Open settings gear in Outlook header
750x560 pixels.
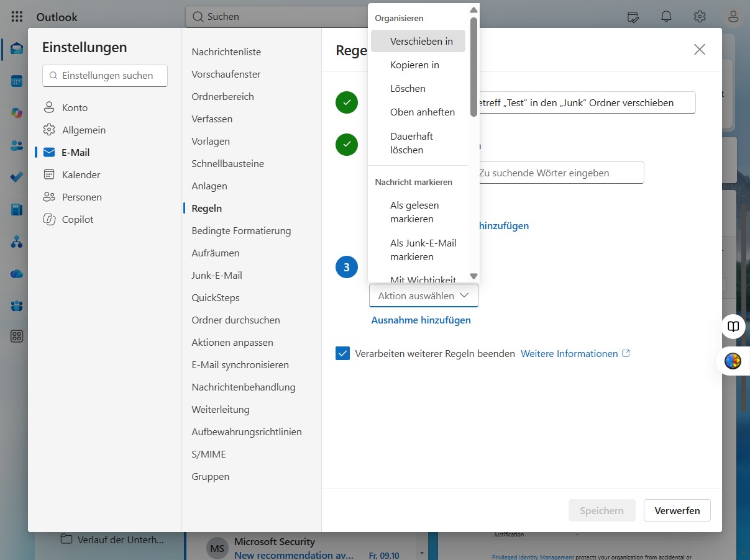tap(700, 17)
